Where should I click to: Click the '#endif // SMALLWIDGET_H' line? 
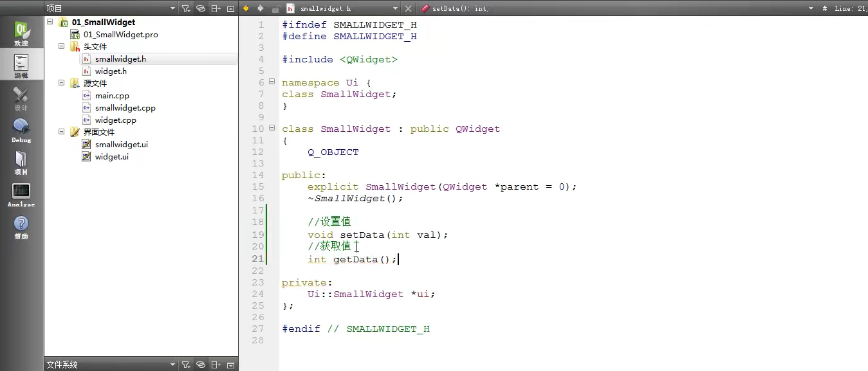(x=356, y=329)
